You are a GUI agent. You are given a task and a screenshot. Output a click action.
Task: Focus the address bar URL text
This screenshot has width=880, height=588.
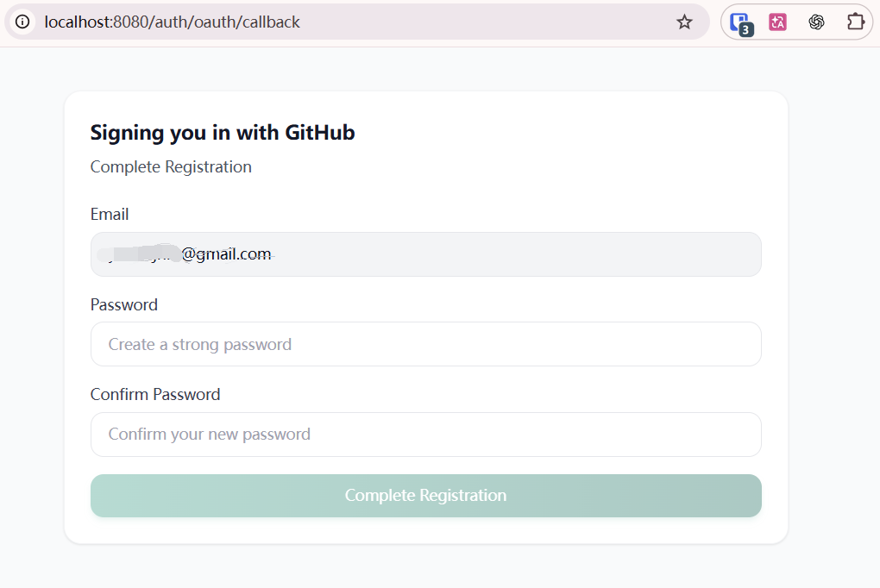tap(173, 22)
